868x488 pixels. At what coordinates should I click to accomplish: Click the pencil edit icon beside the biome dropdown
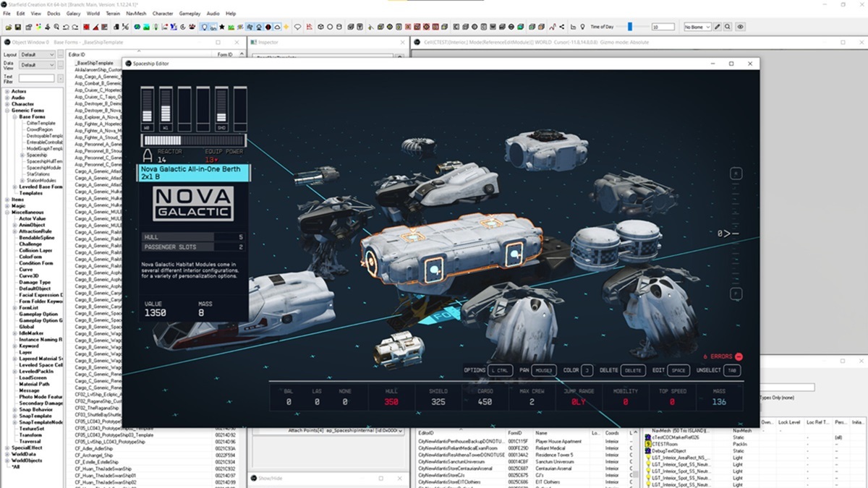coord(718,27)
